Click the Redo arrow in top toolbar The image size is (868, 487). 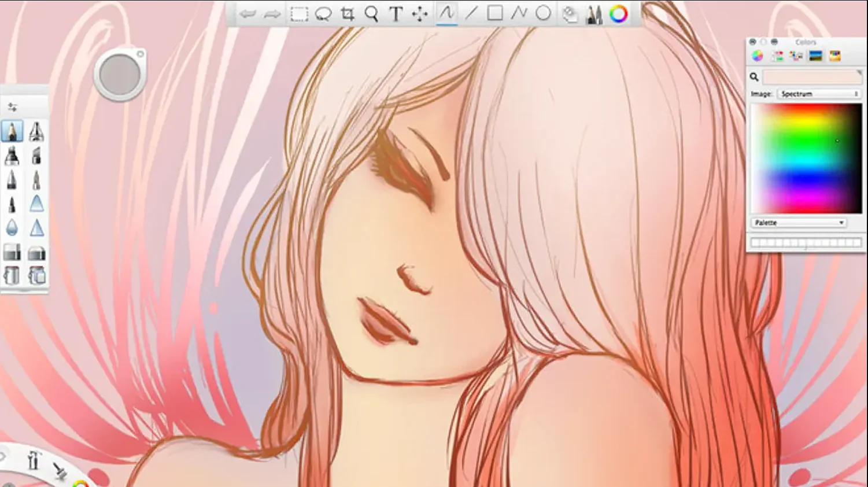point(272,14)
